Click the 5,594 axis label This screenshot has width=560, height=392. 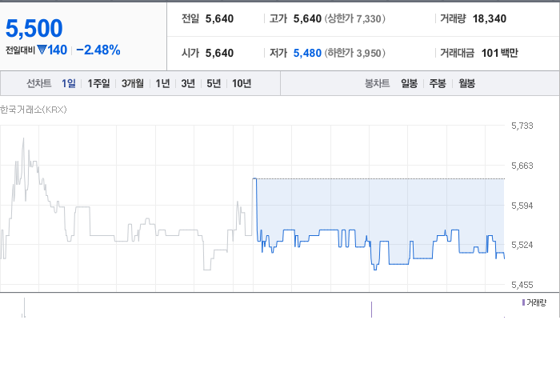click(x=522, y=206)
